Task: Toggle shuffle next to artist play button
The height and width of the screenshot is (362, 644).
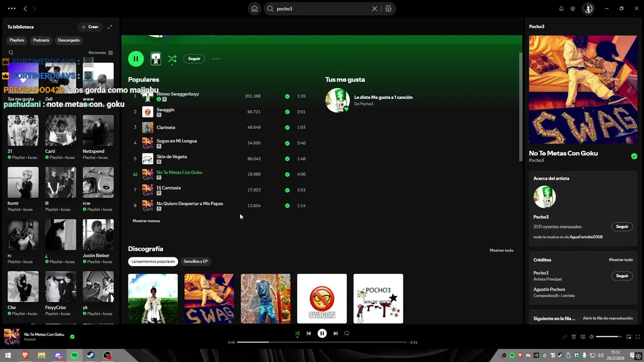Action: pyautogui.click(x=172, y=59)
